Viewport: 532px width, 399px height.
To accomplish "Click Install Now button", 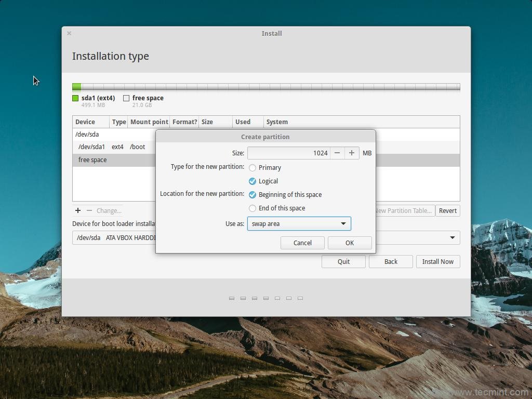I will click(x=437, y=262).
